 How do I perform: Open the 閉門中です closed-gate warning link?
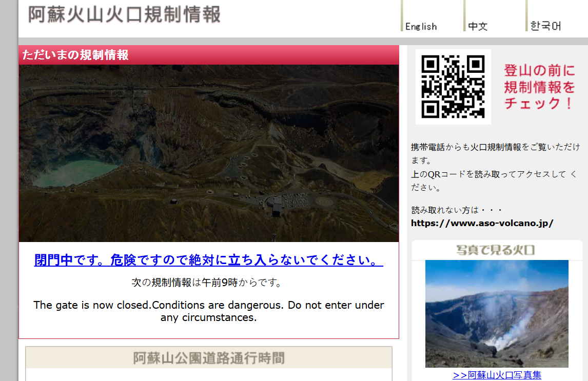208,259
